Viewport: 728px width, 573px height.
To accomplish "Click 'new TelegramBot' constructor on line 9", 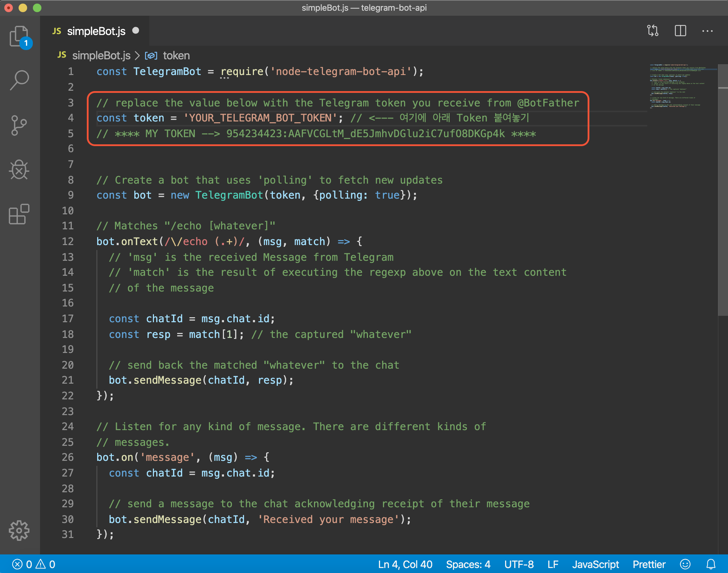I will pyautogui.click(x=217, y=195).
